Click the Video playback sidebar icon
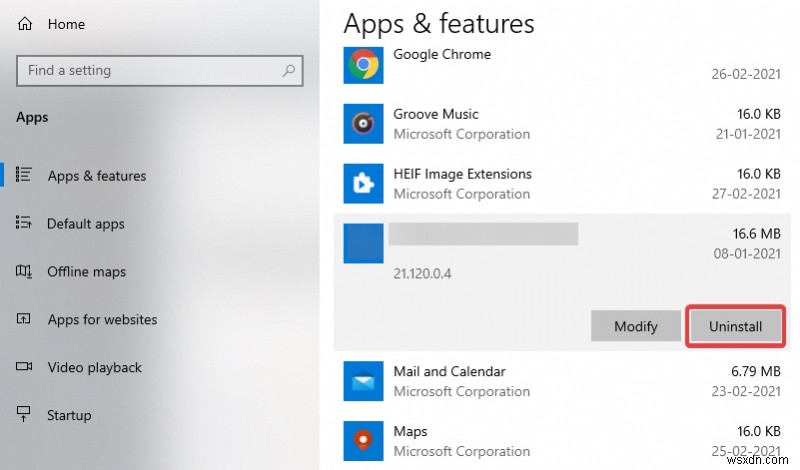Screen dimensions: 800x470 click(x=25, y=367)
